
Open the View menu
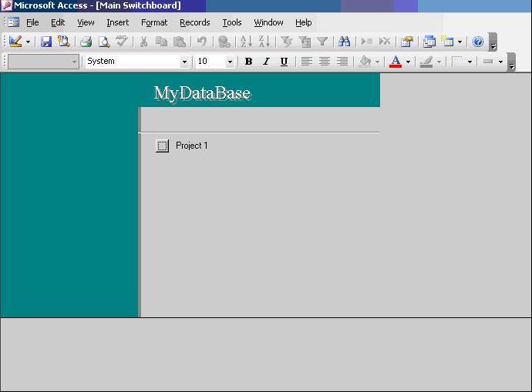point(86,22)
